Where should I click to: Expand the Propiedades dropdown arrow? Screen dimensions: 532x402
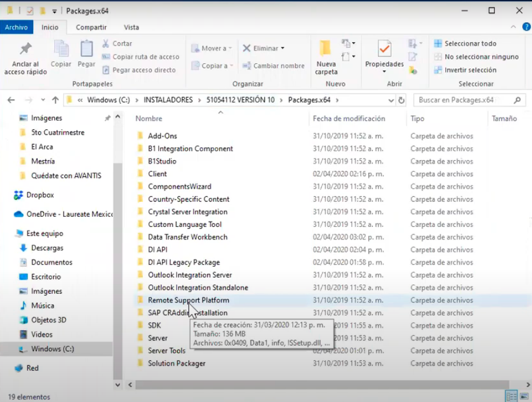(384, 71)
